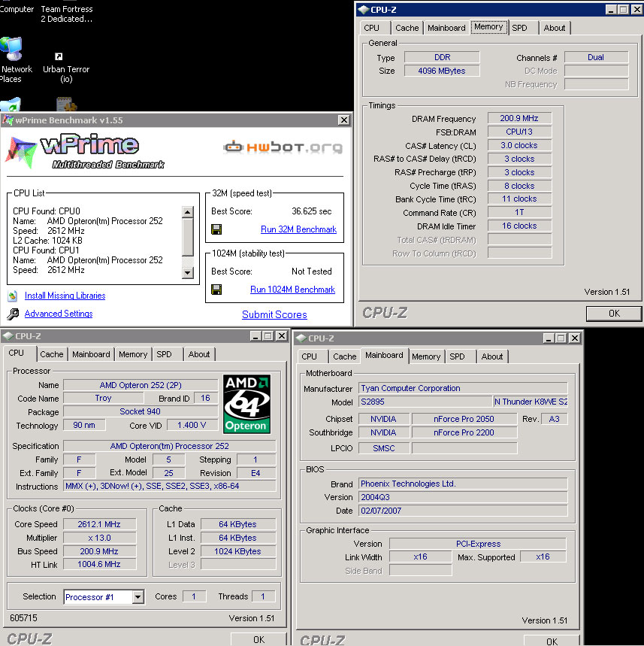Run the 32M Benchmark
The image size is (644, 646).
(x=298, y=229)
